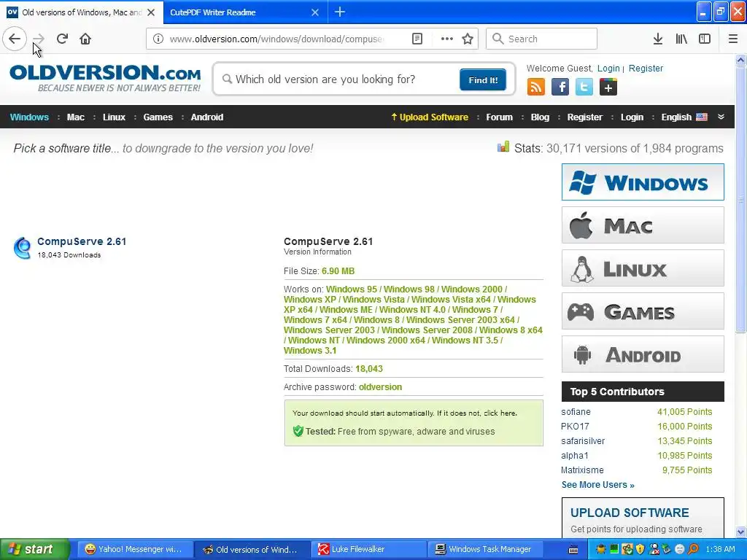747x560 pixels.
Task: Click the English language selector
Action: [684, 117]
